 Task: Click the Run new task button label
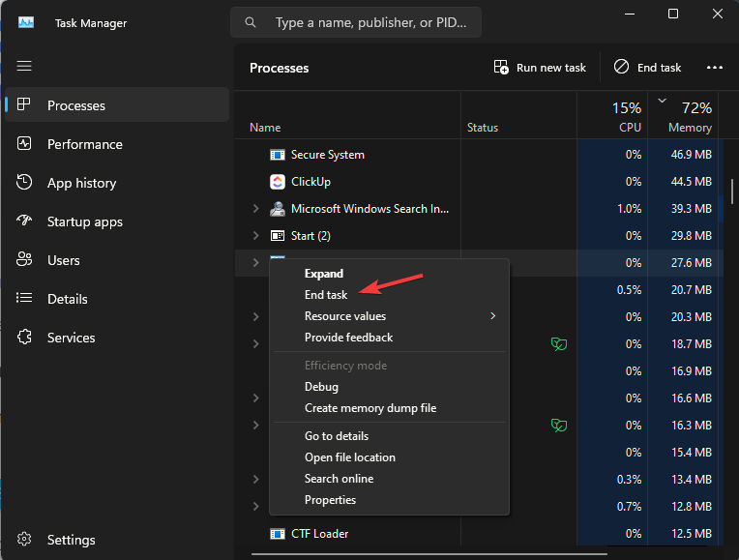(551, 68)
